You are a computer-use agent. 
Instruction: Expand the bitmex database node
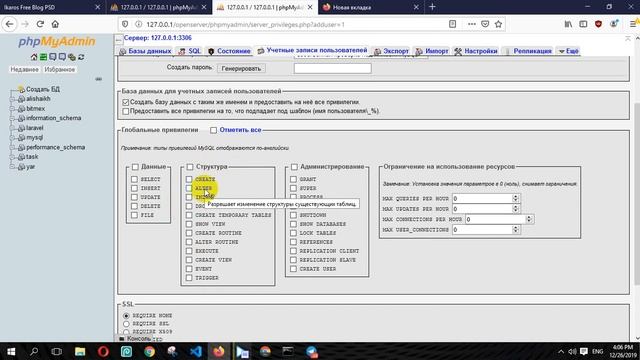coord(12,109)
